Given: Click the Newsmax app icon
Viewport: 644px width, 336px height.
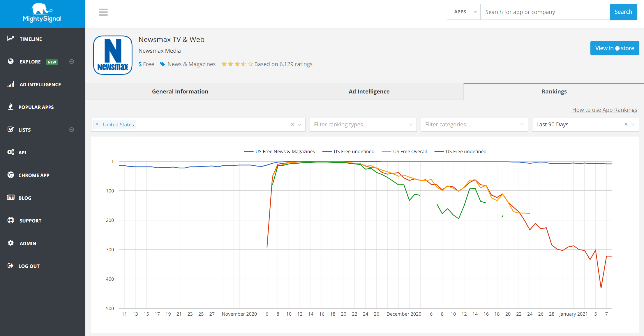Looking at the screenshot, I should coord(113,55).
